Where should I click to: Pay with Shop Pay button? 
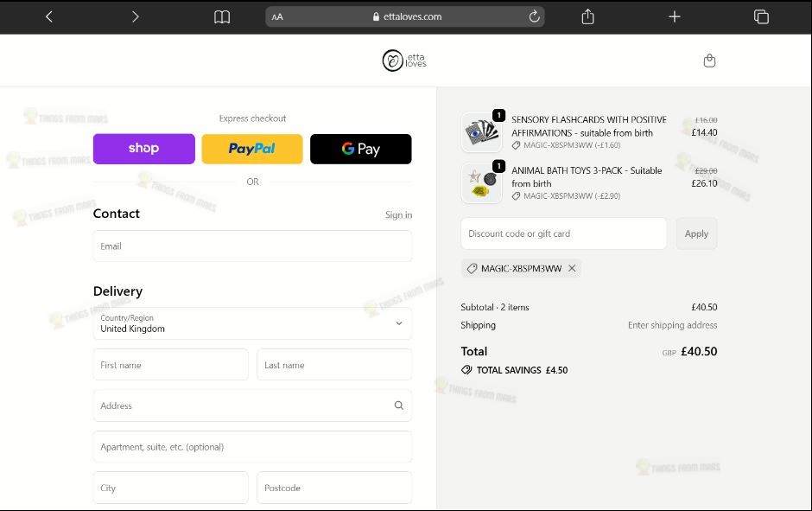tap(144, 149)
